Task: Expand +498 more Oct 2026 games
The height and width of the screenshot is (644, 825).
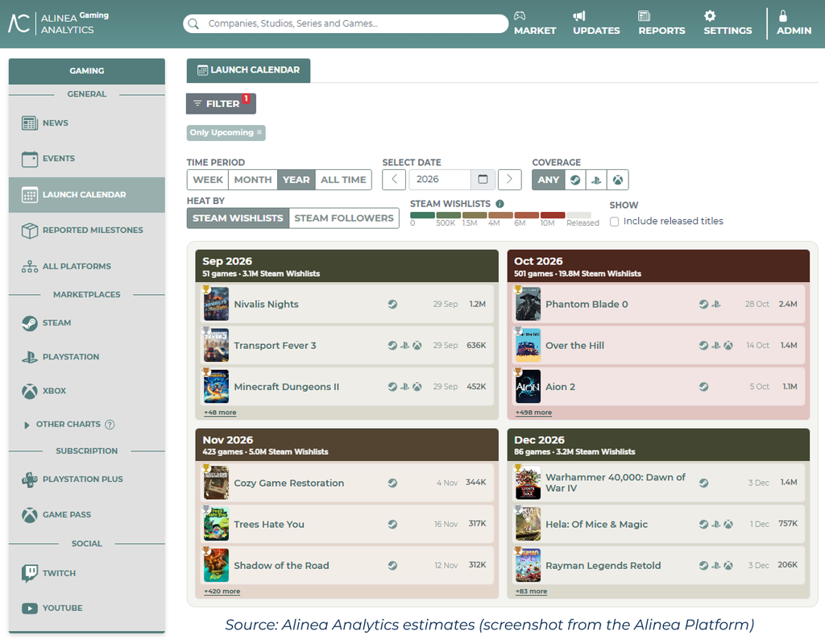Action: [x=533, y=413]
